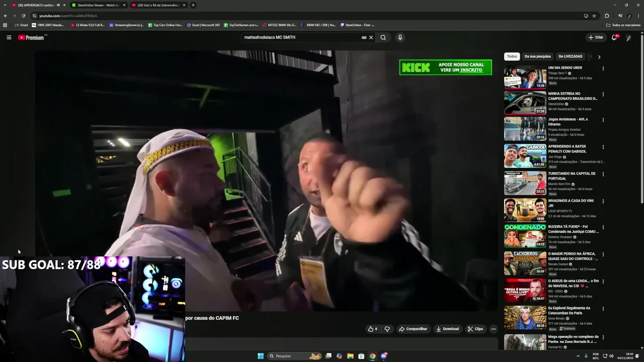Screen dimensions: 644x362
Task: Click the Windows taskbar Pesquisar search box
Action: [295, 356]
